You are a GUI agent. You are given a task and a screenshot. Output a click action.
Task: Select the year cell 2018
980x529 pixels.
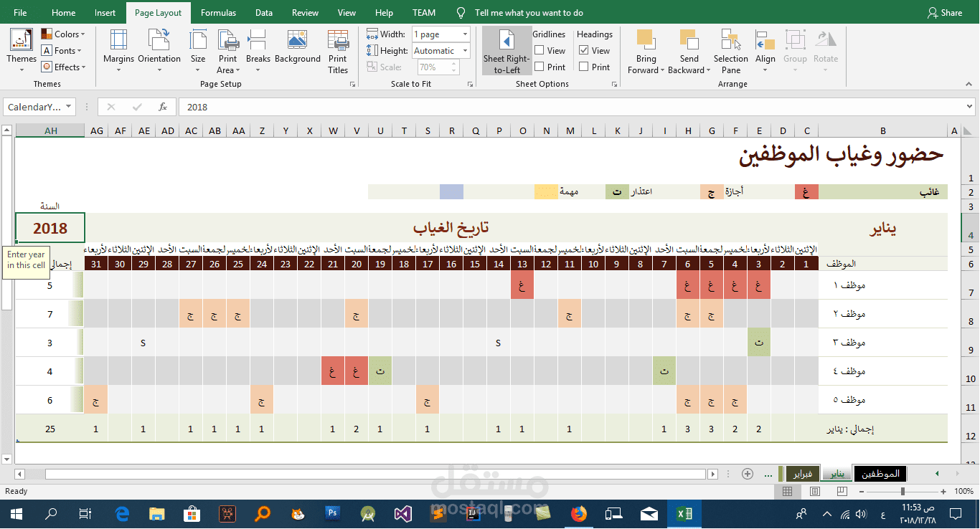pos(50,228)
